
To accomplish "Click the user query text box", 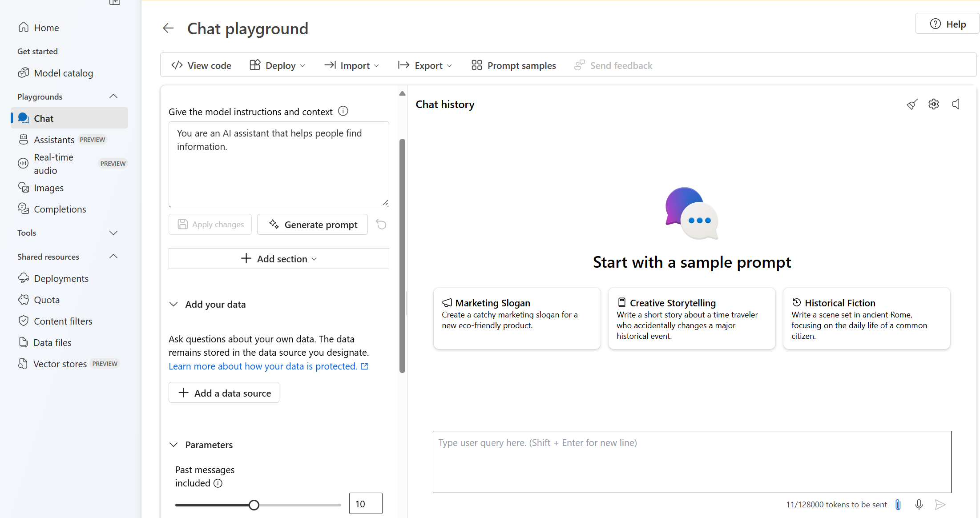I will pyautogui.click(x=692, y=462).
